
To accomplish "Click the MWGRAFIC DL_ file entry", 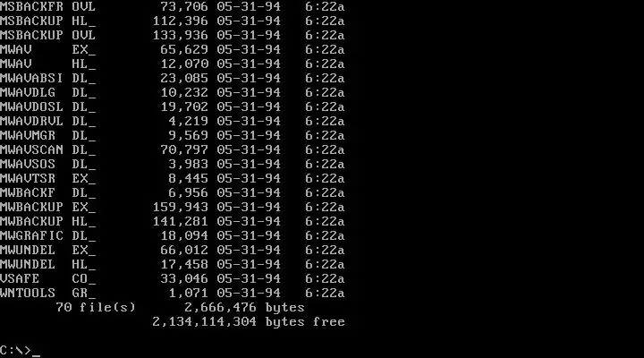I will (172, 235).
